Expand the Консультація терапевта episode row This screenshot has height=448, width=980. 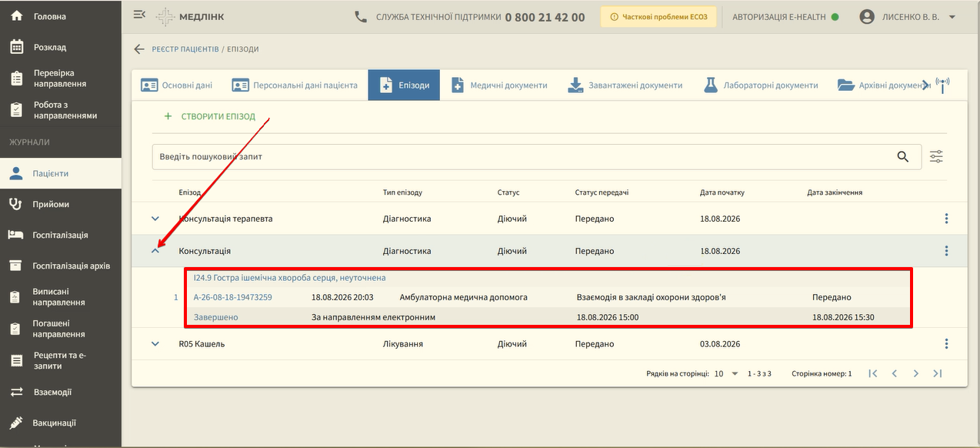pos(155,219)
